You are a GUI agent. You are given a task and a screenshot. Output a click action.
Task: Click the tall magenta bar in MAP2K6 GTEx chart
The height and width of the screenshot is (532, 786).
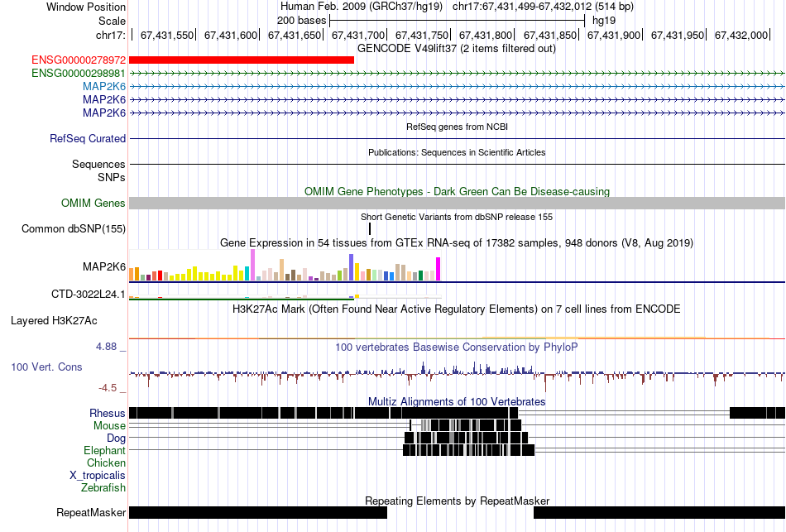tap(439, 269)
